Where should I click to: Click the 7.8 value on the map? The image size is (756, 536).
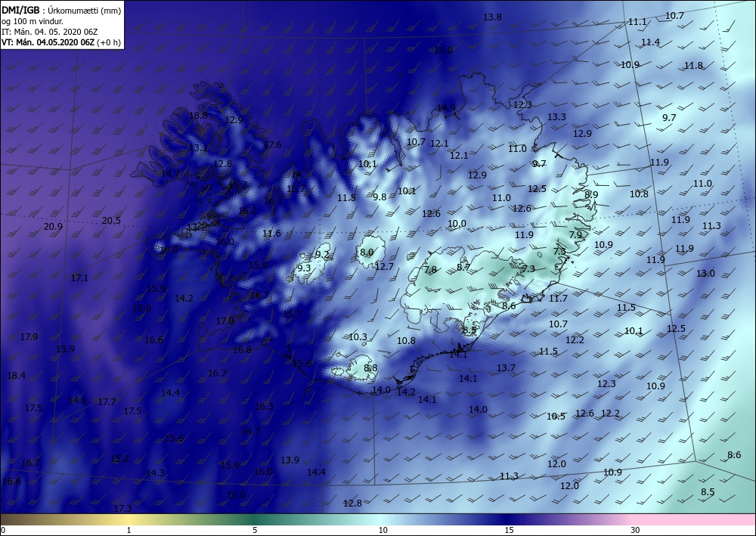[x=430, y=269]
